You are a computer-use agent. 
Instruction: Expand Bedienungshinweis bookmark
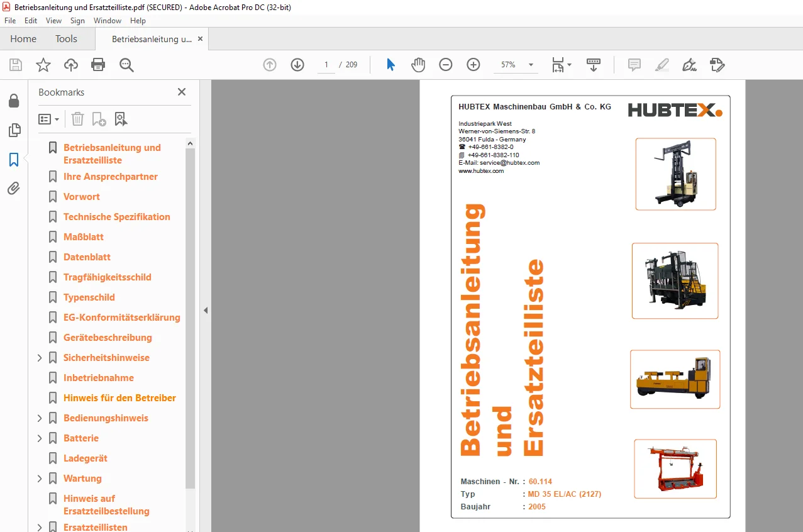coord(40,418)
